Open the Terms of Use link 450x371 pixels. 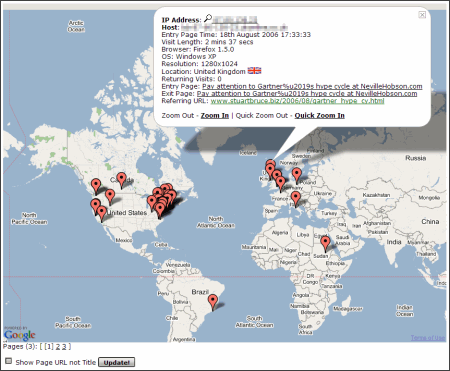[428, 338]
